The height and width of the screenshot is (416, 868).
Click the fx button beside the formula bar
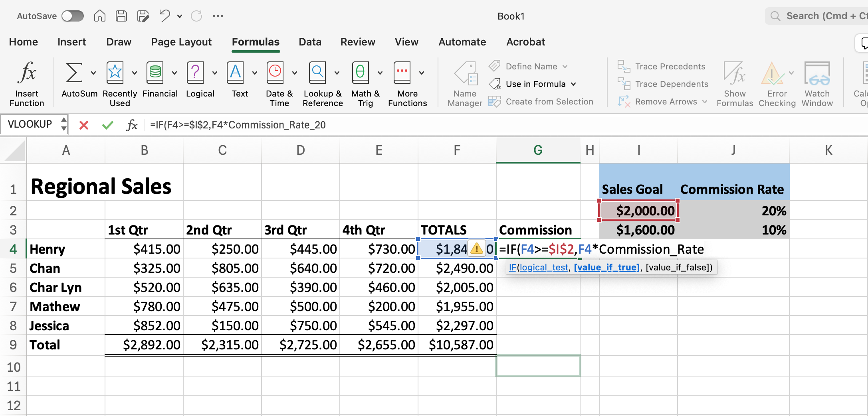point(132,125)
